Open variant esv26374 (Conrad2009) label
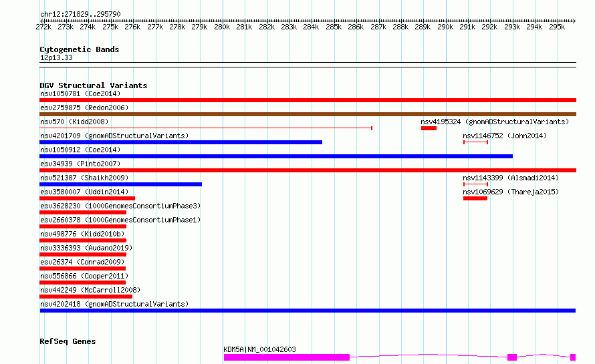Screen dimensions: 595x364 pos(82,262)
